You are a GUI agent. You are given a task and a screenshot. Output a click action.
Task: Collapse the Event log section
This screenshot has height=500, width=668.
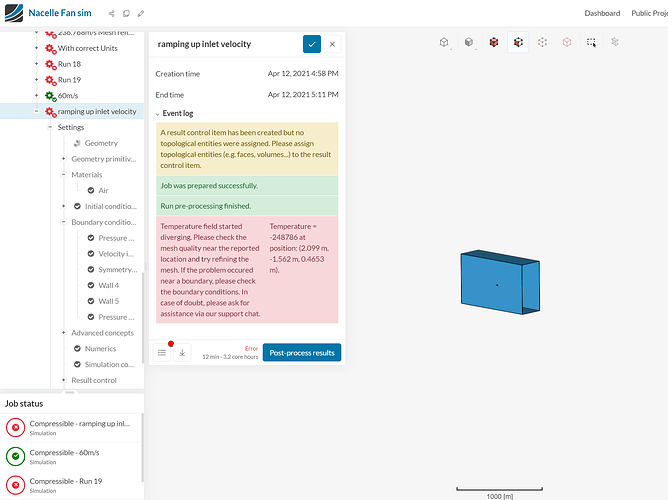click(158, 114)
